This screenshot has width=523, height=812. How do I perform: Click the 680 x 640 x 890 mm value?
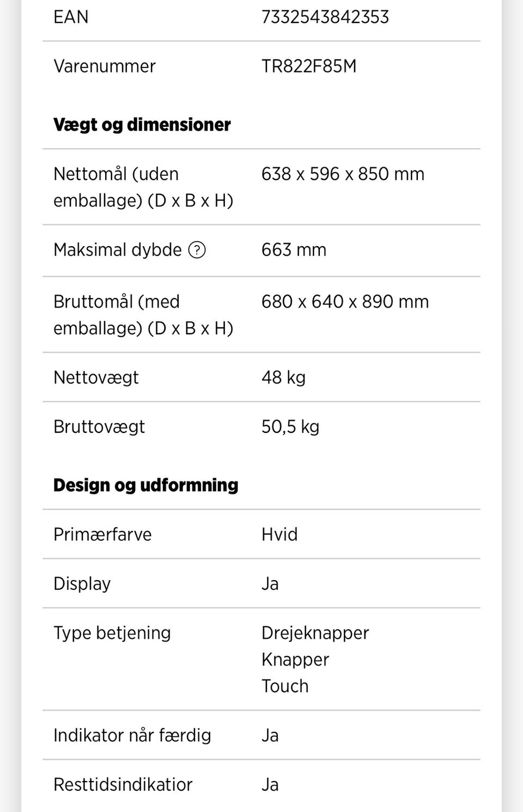coord(345,302)
